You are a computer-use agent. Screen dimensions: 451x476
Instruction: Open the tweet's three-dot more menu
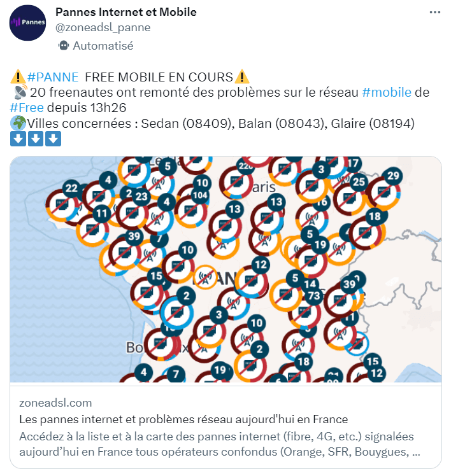(x=434, y=12)
